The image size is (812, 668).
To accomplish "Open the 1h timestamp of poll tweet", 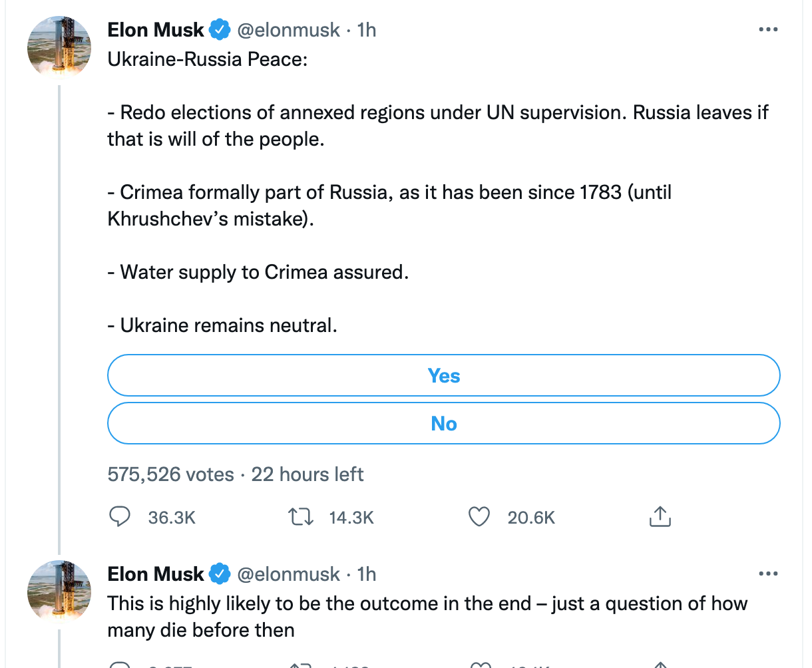I will pyautogui.click(x=367, y=30).
